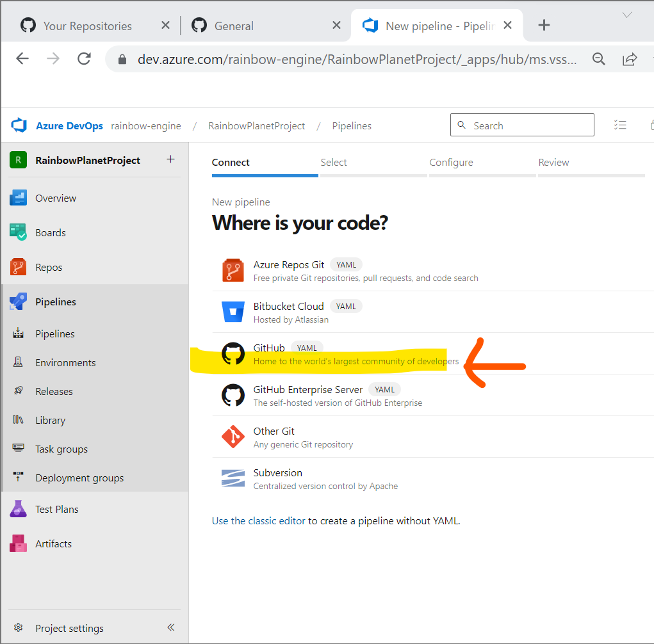
Task: Choose Bitbucket Cloud as code source
Action: coord(433,312)
